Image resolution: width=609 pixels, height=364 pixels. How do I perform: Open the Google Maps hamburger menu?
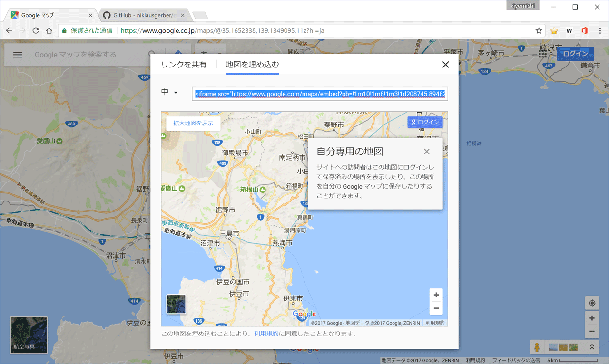[x=18, y=55]
